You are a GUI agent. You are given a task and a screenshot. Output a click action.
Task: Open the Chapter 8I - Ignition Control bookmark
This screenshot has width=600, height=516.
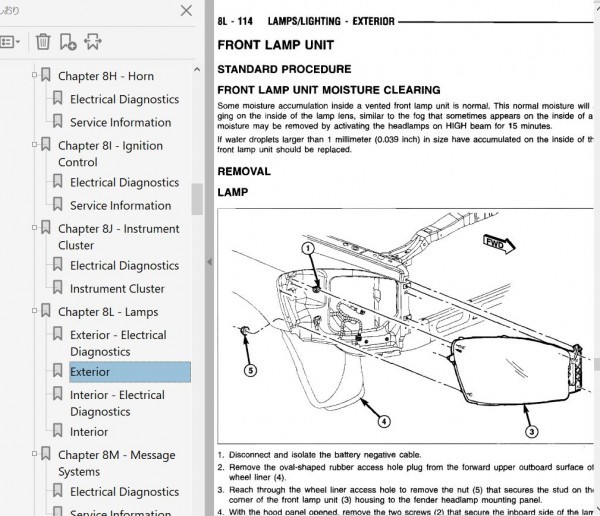110,154
